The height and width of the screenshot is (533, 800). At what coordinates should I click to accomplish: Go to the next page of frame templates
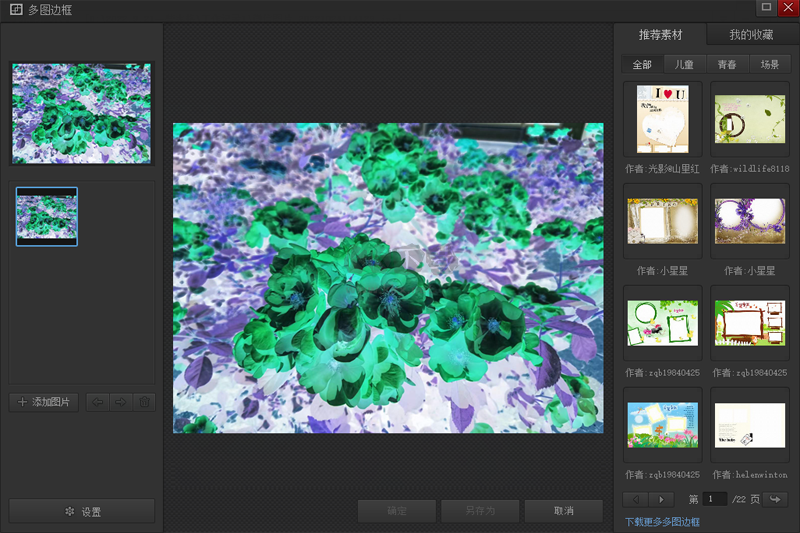point(660,499)
